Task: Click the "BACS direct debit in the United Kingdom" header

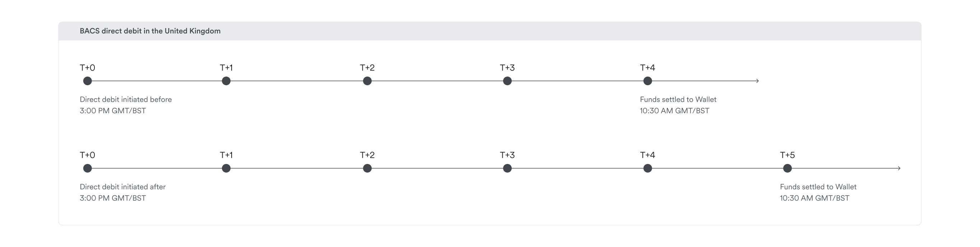Action: tap(150, 31)
